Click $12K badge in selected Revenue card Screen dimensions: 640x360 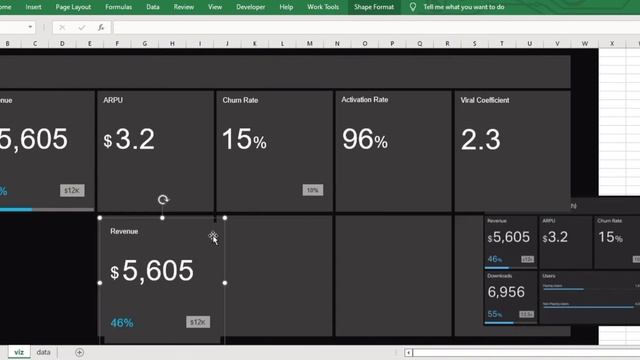(x=198, y=322)
